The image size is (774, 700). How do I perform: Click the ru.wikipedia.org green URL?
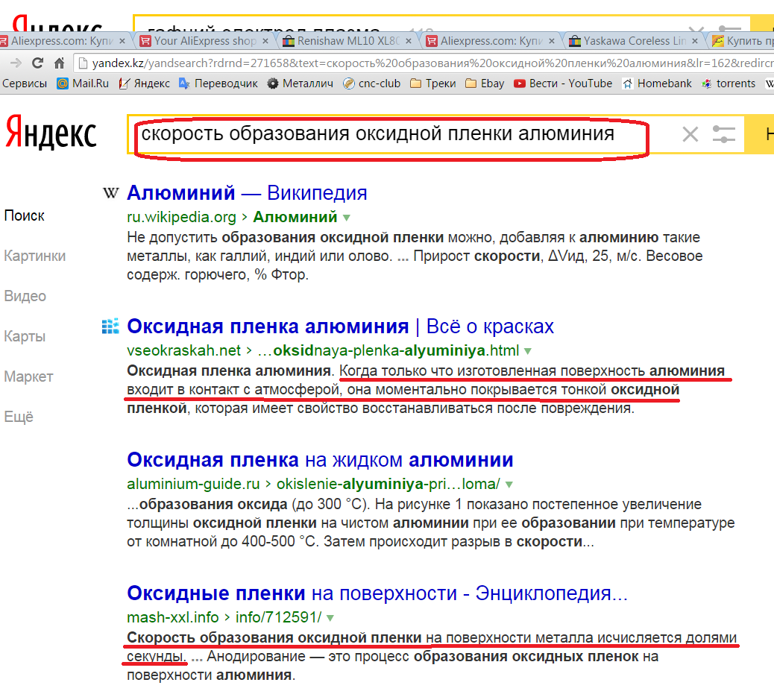click(182, 217)
